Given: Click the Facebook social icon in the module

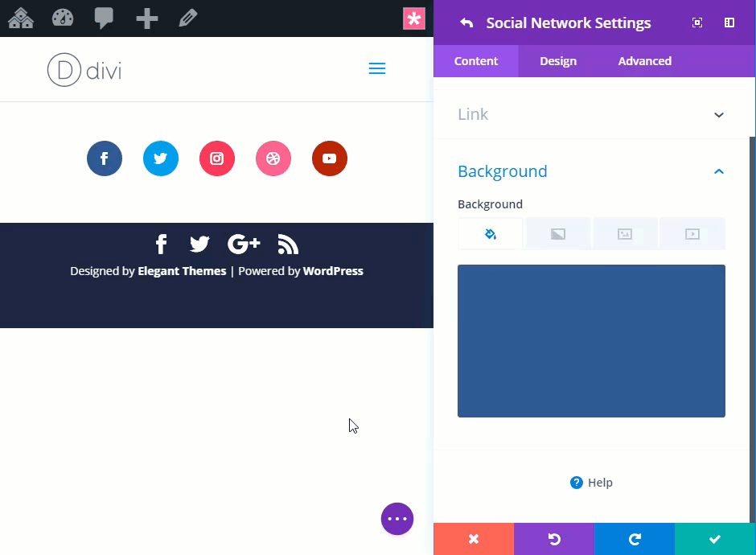Looking at the screenshot, I should click(105, 158).
